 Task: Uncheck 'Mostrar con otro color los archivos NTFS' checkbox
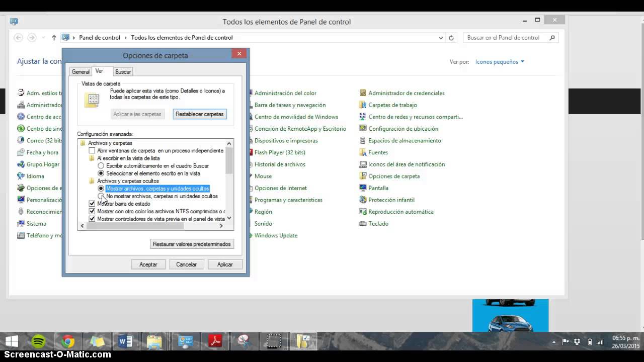[x=92, y=211]
